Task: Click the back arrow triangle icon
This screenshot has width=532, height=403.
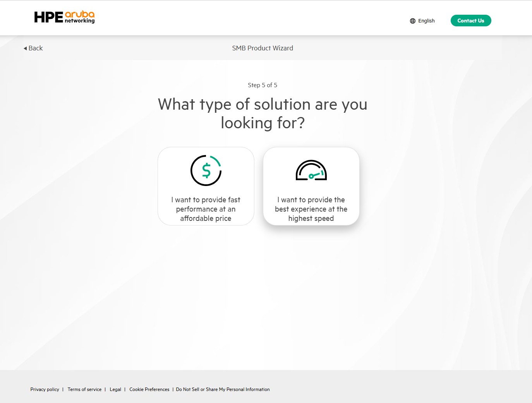Action: click(25, 48)
